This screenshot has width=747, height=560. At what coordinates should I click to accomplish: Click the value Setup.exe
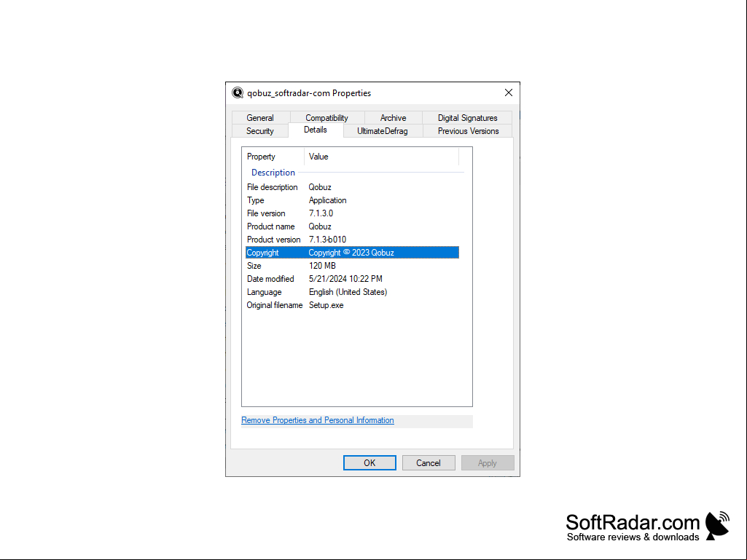coord(326,305)
